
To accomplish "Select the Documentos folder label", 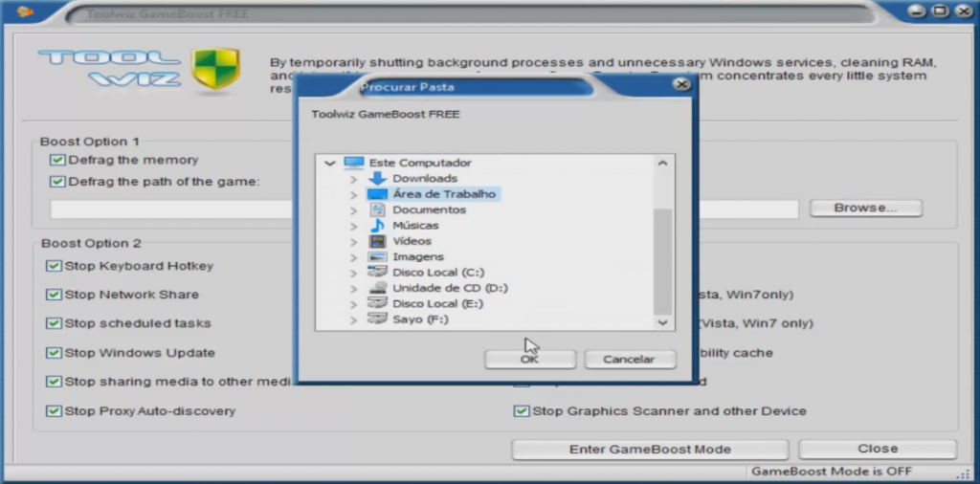I will point(430,209).
